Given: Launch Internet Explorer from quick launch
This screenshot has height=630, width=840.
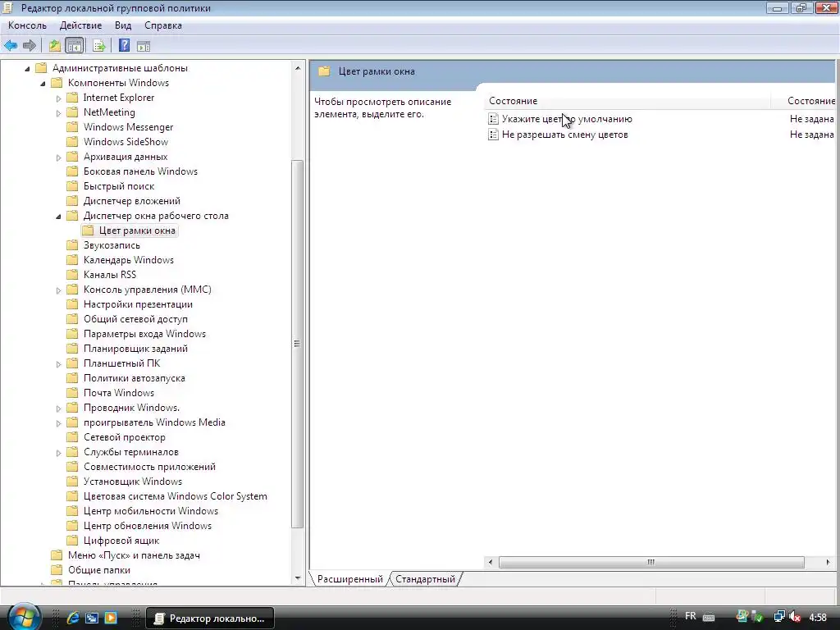Looking at the screenshot, I should (73, 618).
